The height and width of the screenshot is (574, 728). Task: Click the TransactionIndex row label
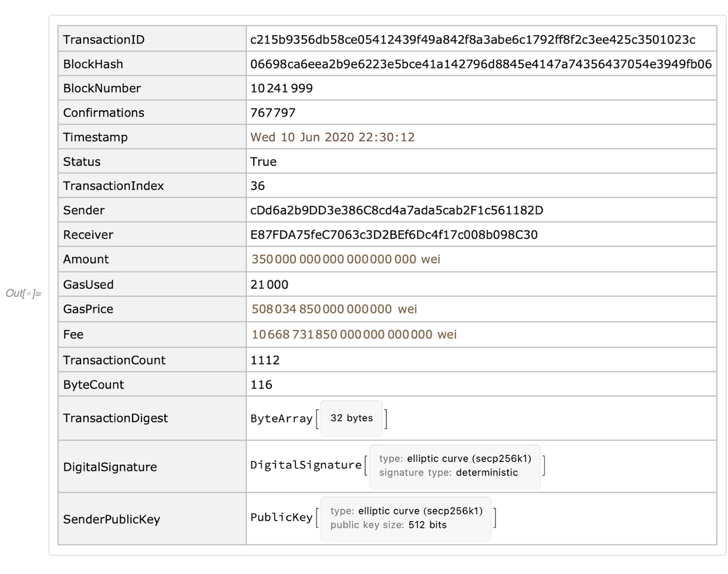114,186
